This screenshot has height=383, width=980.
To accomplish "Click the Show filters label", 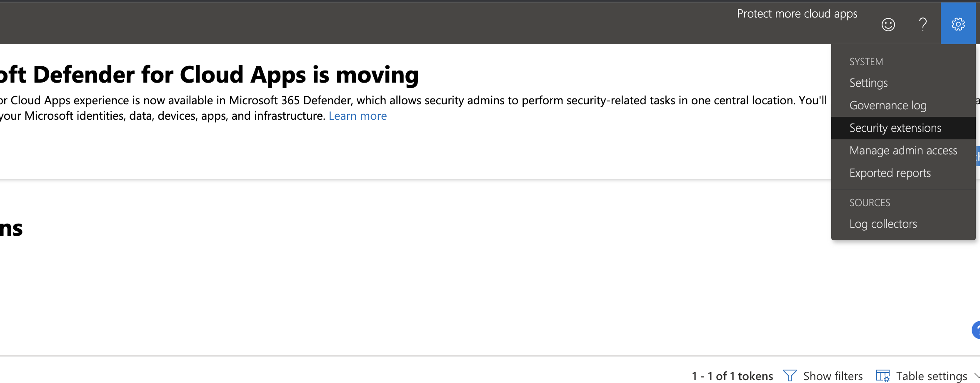I will (x=832, y=376).
